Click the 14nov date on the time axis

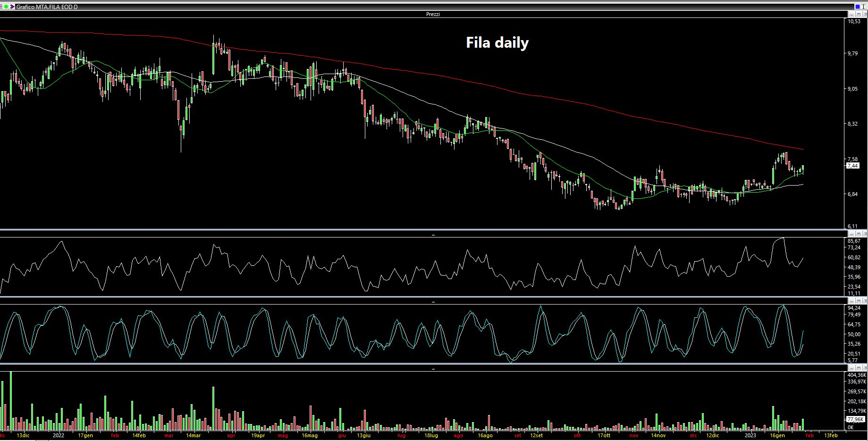click(658, 435)
